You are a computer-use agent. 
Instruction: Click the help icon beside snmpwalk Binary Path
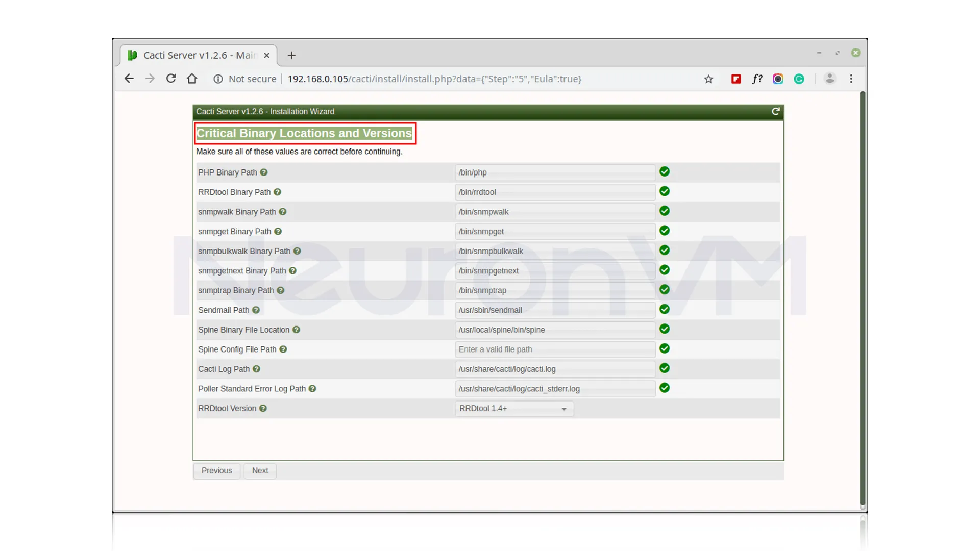283,212
